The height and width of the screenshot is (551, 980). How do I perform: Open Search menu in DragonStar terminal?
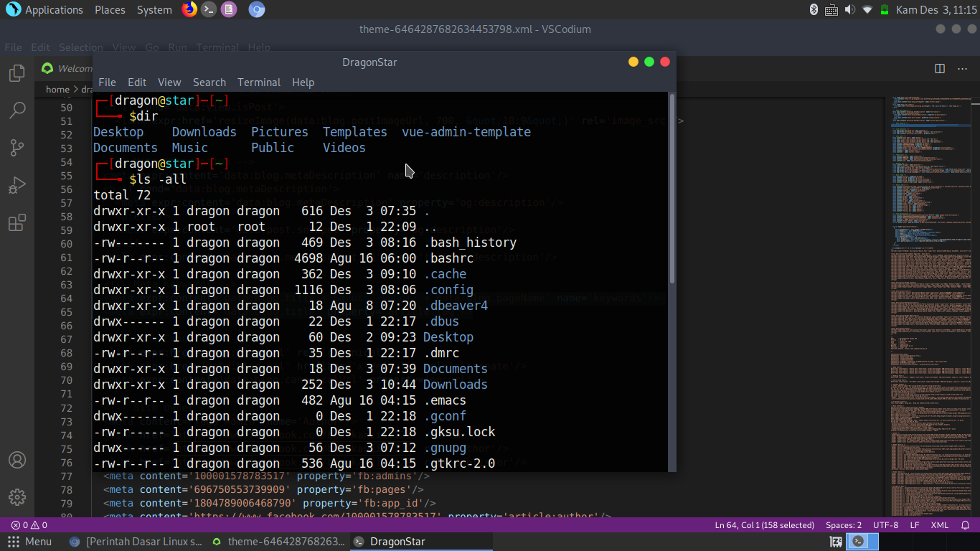pyautogui.click(x=209, y=83)
